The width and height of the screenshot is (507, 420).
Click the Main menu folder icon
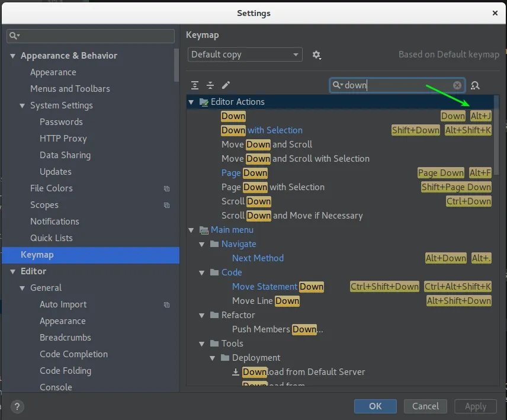(204, 230)
